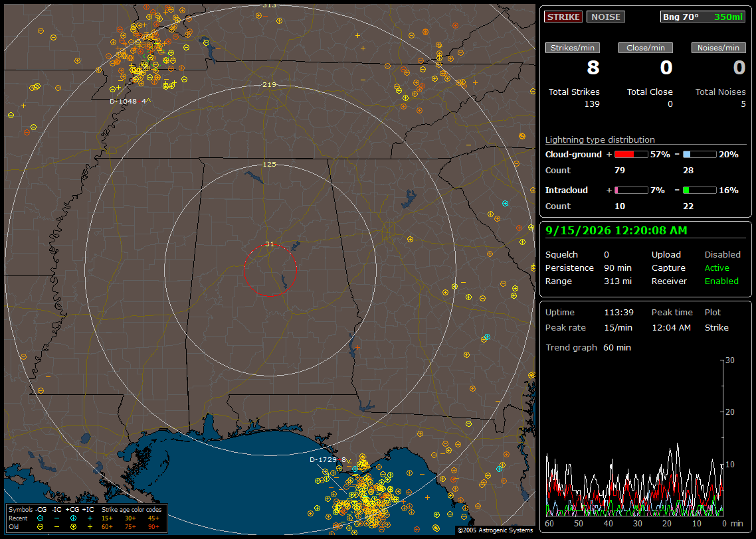Click the Strikes/min label box

(x=572, y=48)
